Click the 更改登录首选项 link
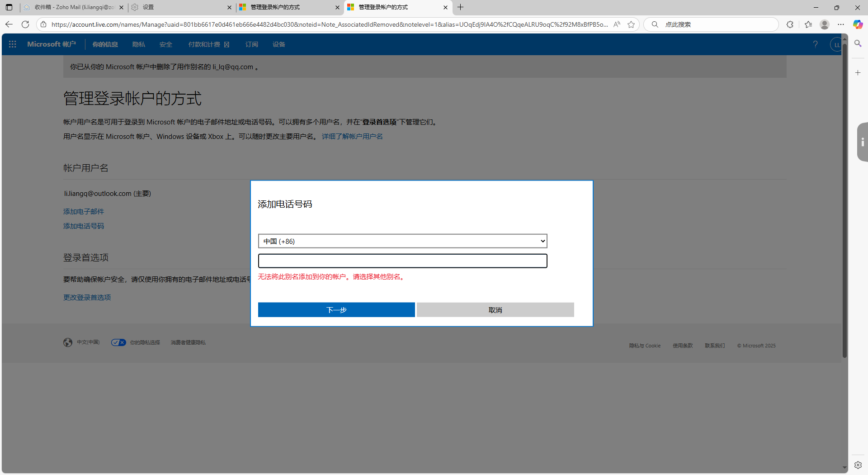868x475 pixels. (x=87, y=298)
